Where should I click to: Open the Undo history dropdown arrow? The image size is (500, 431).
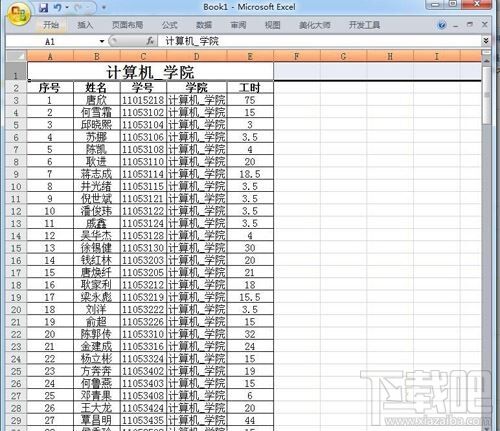[68, 8]
